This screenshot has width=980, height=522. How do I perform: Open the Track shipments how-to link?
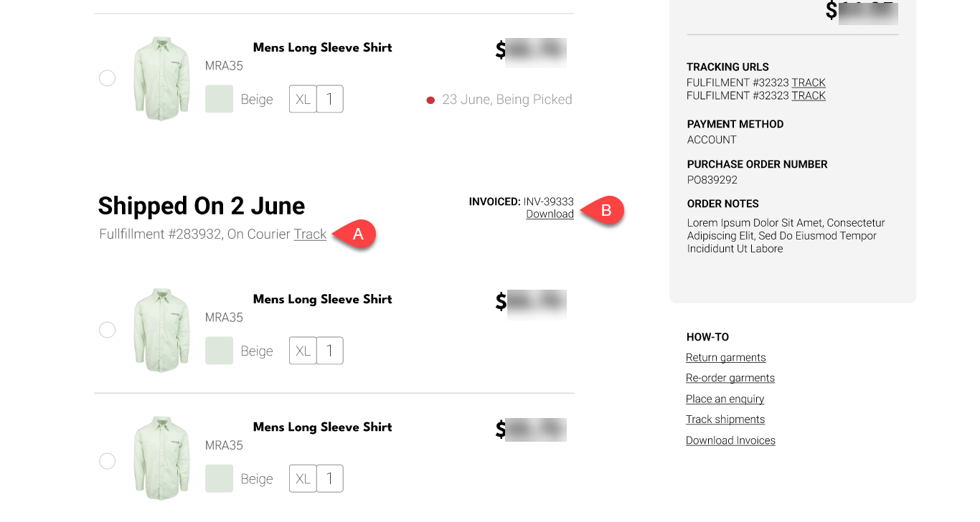point(725,419)
